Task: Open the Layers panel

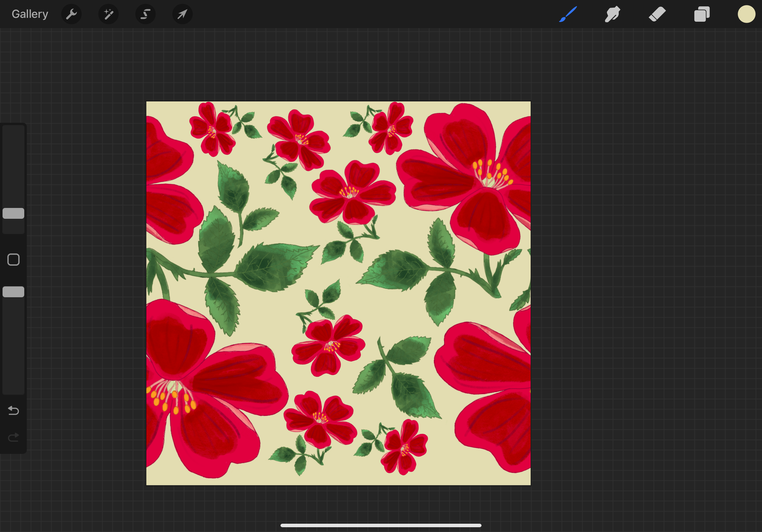Action: click(702, 14)
